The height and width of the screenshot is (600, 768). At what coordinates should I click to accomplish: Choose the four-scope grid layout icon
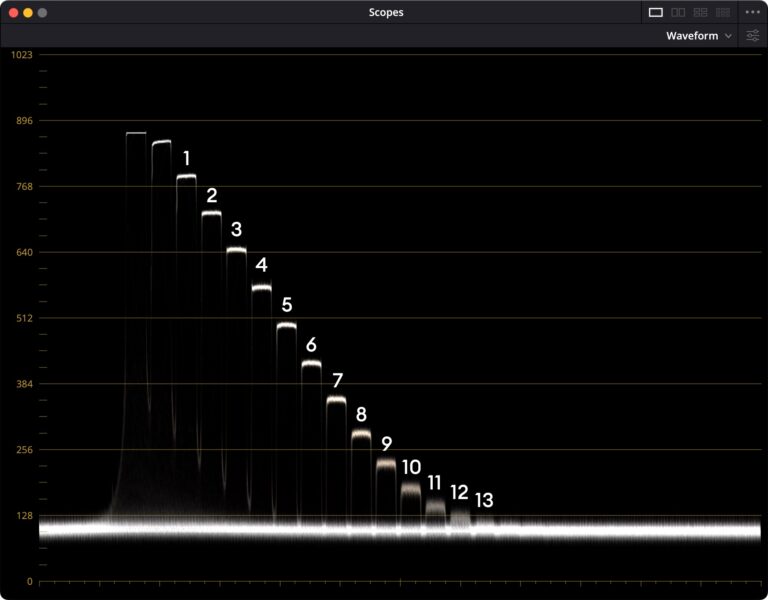700,12
